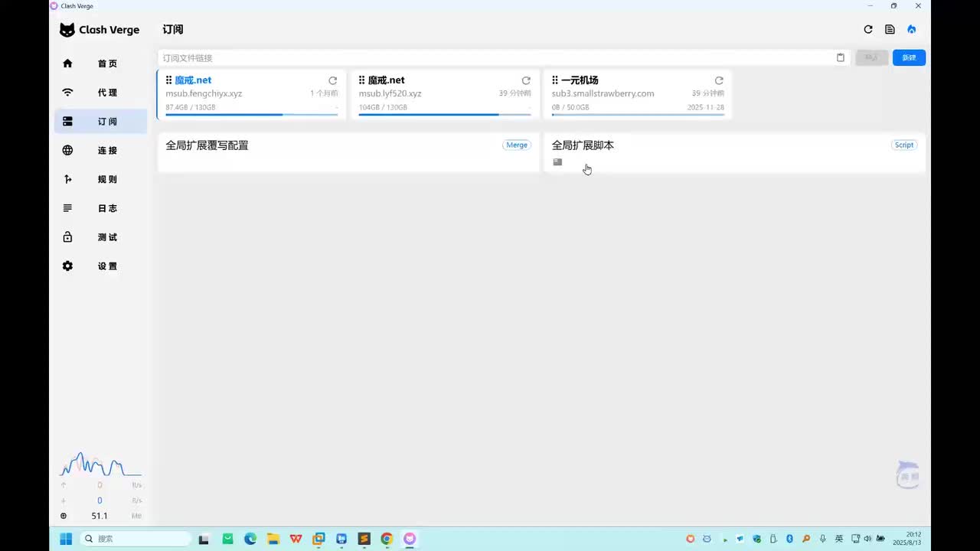Image resolution: width=980 pixels, height=551 pixels.
Task: Paste from clipboard icon in URL field
Action: 841,57
